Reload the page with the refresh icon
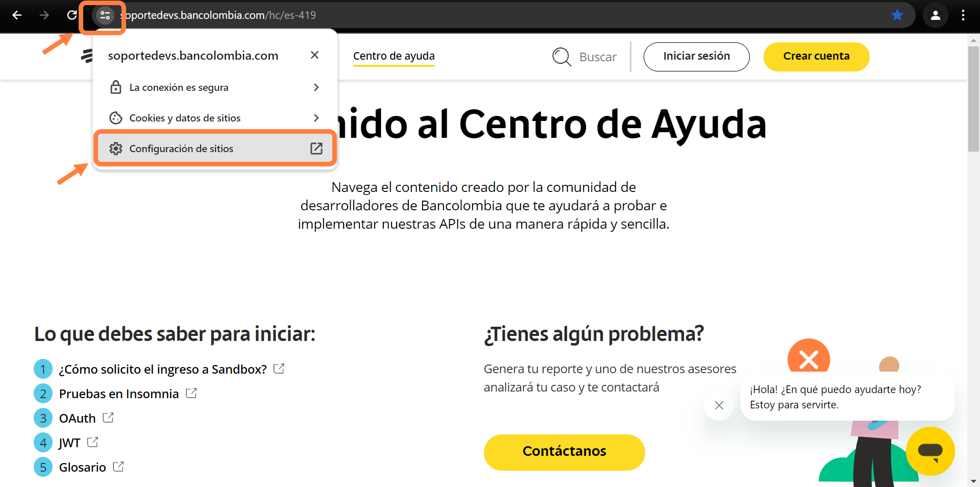The width and height of the screenshot is (980, 487). point(72,15)
